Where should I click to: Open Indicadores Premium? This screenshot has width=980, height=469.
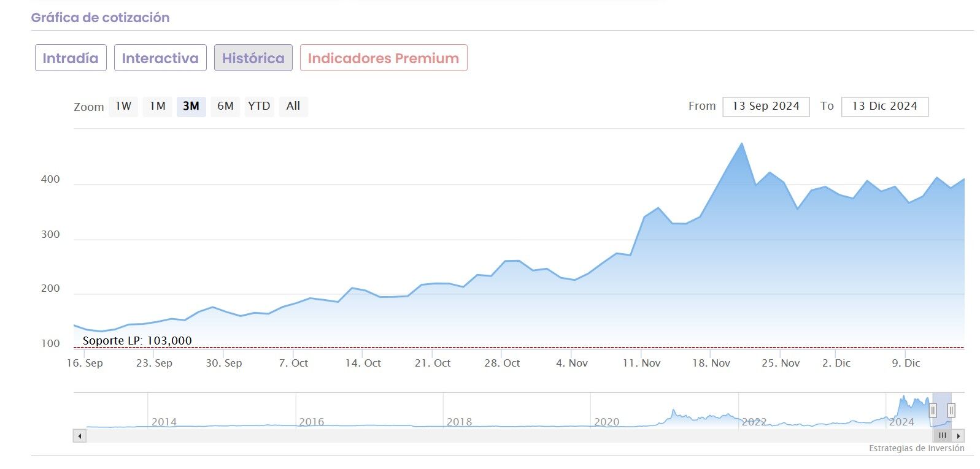(x=384, y=58)
